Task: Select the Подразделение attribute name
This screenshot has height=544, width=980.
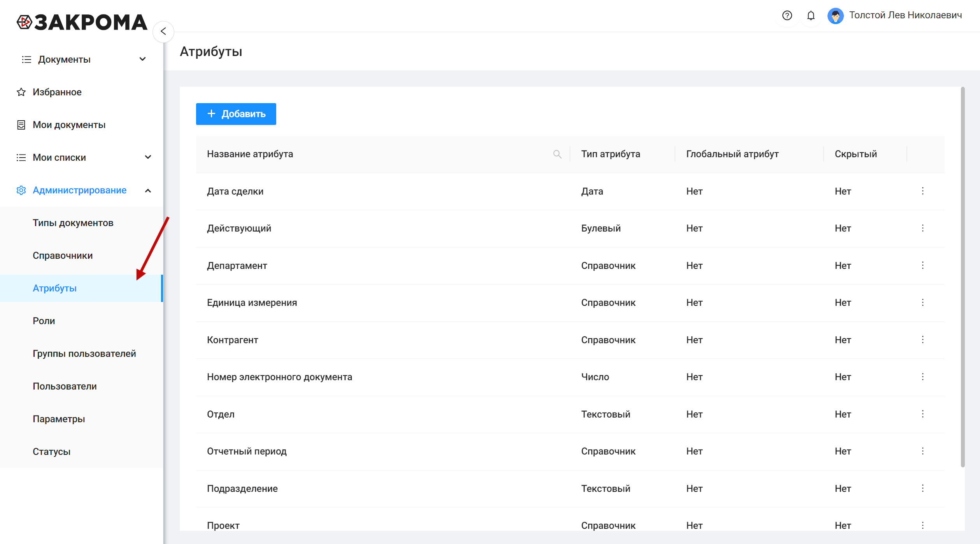Action: point(242,489)
